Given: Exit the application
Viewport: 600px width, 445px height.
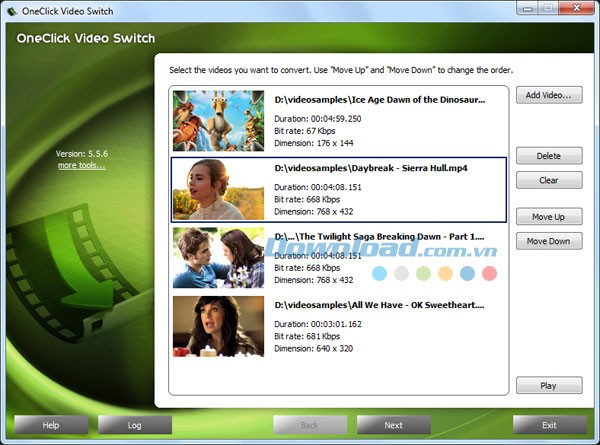Looking at the screenshot, I should point(549,425).
